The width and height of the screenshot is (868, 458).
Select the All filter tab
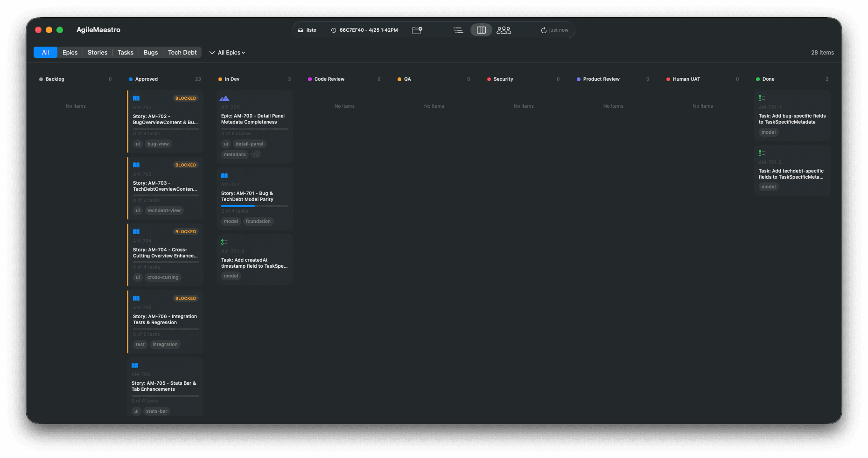point(45,52)
